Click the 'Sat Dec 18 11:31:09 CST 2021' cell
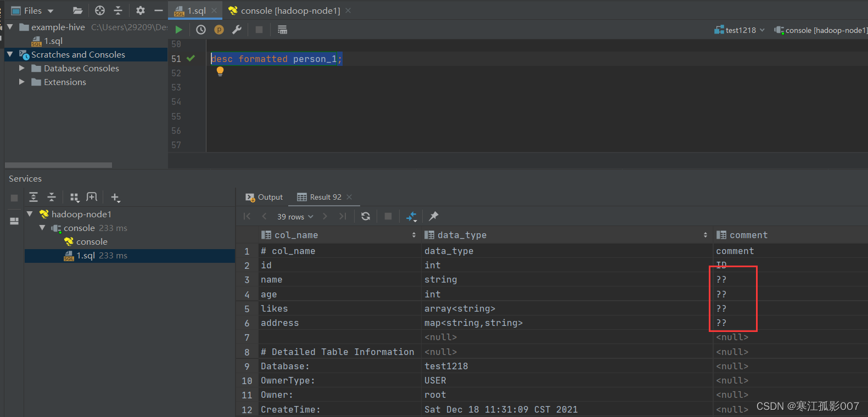Viewport: 868px width, 417px height. pyautogui.click(x=567, y=409)
